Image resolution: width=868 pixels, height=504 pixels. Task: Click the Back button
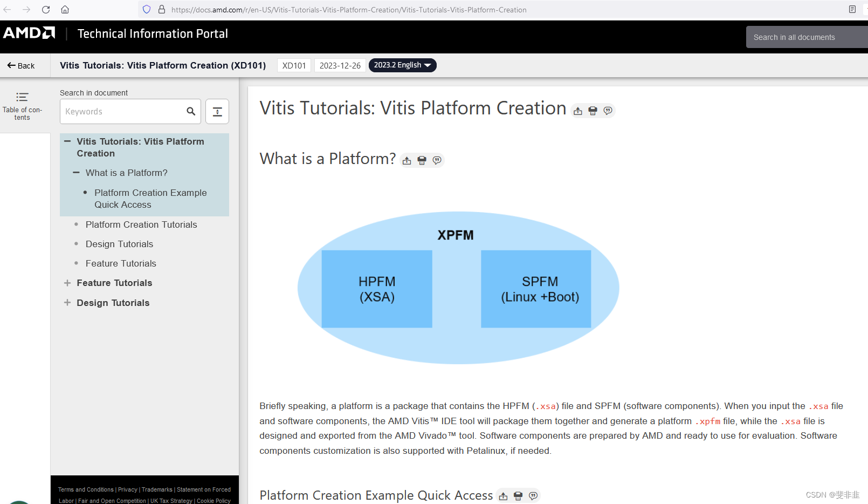(x=20, y=65)
